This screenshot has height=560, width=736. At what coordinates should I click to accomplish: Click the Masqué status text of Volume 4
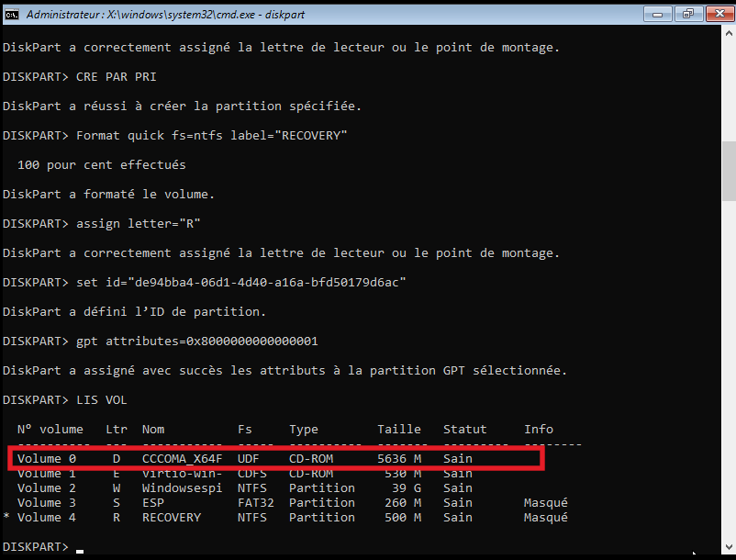point(545,517)
